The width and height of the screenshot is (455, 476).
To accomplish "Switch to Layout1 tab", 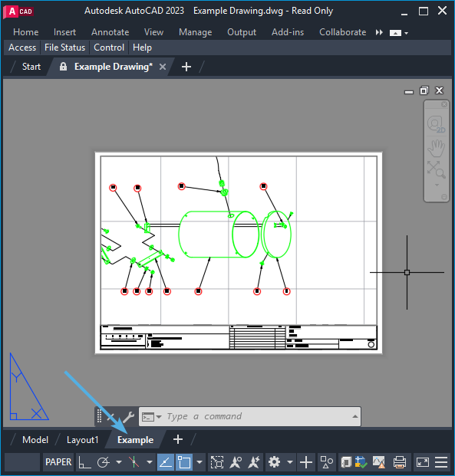I will coord(82,440).
